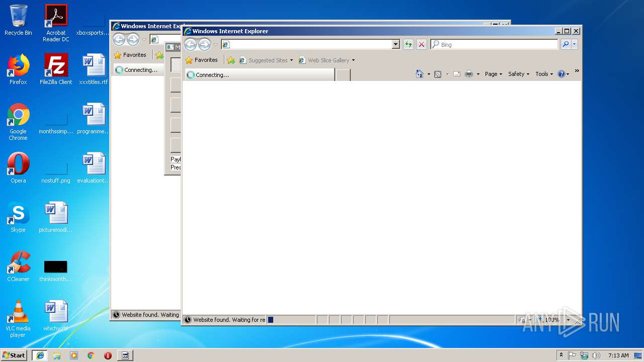This screenshot has width=644, height=362.
Task: Click the Home icon in command bar
Action: (x=420, y=74)
